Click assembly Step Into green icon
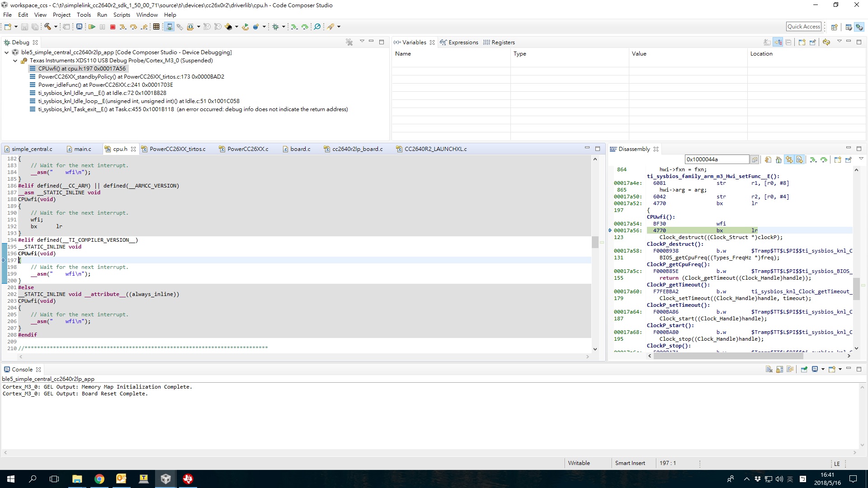The image size is (868, 488). point(294,27)
